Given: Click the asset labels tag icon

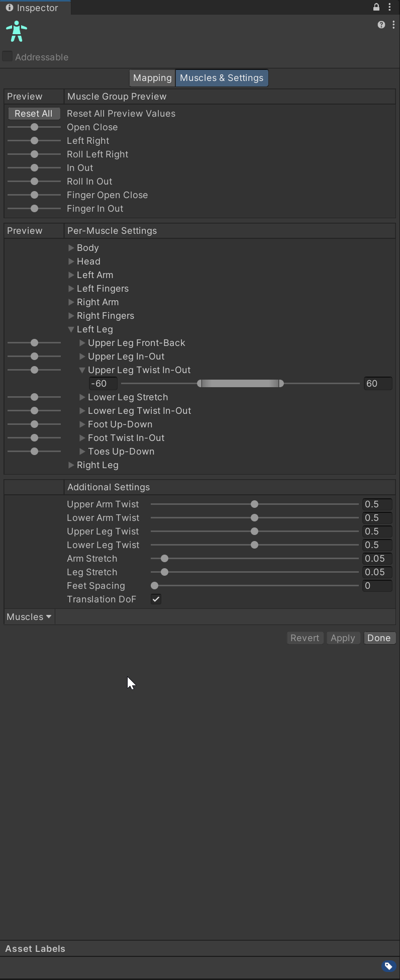Looking at the screenshot, I should pyautogui.click(x=388, y=966).
